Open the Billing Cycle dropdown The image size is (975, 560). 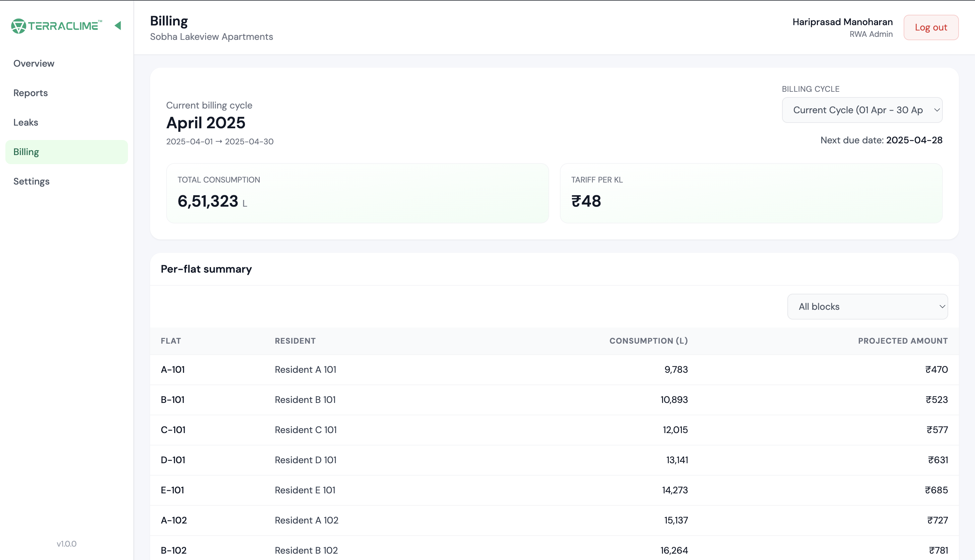[862, 110]
